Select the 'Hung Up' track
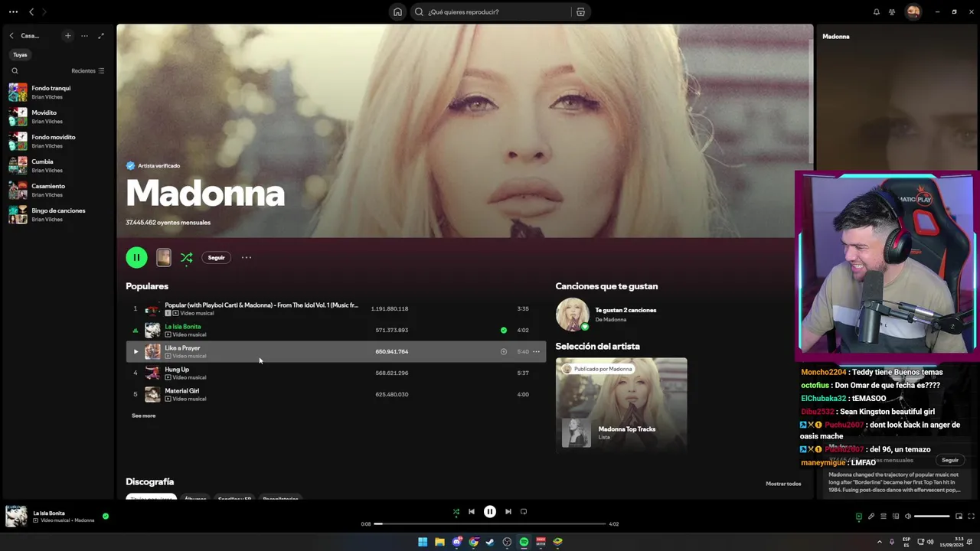Screen dimensions: 980x551 [335, 373]
